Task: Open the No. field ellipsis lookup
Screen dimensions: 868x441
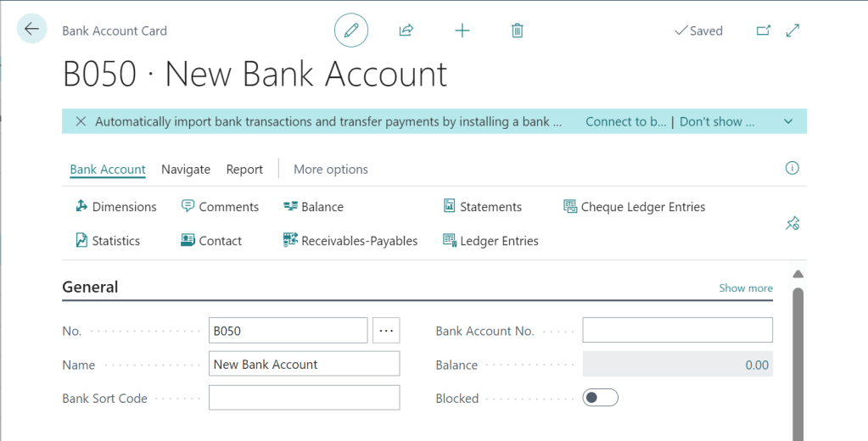Action: (386, 331)
